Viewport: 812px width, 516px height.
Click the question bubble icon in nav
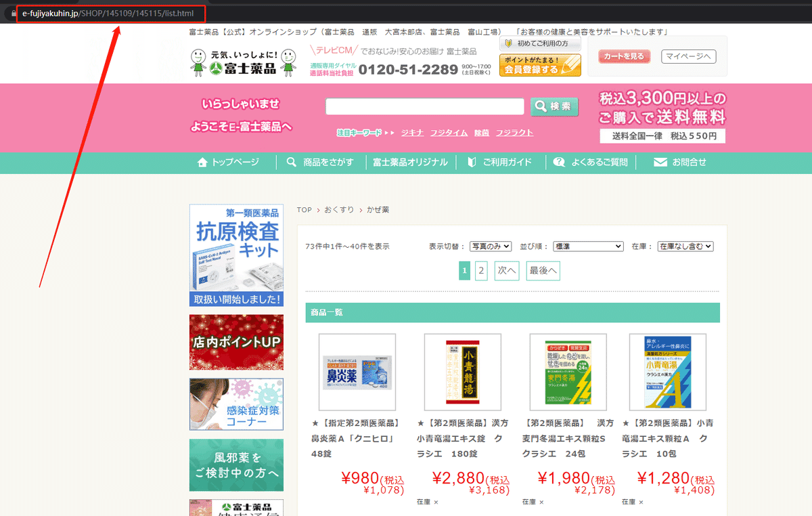pos(559,163)
